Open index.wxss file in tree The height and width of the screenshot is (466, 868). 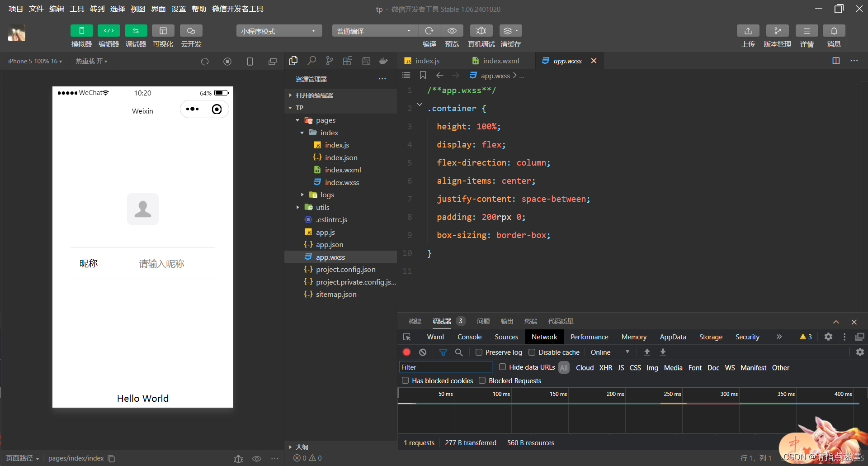point(340,182)
